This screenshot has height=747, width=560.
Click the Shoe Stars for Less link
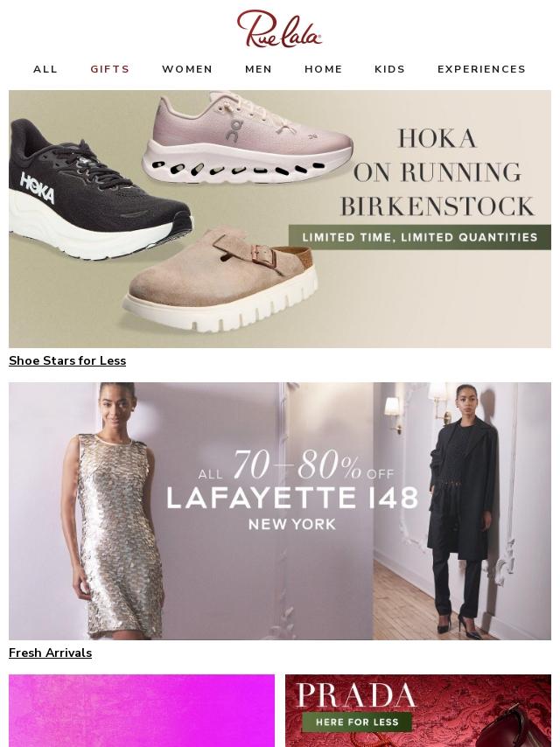tap(67, 360)
